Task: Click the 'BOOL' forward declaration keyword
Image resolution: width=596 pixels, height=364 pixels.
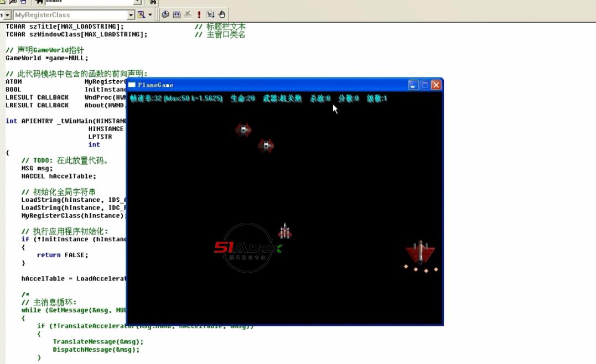Action: tap(13, 90)
